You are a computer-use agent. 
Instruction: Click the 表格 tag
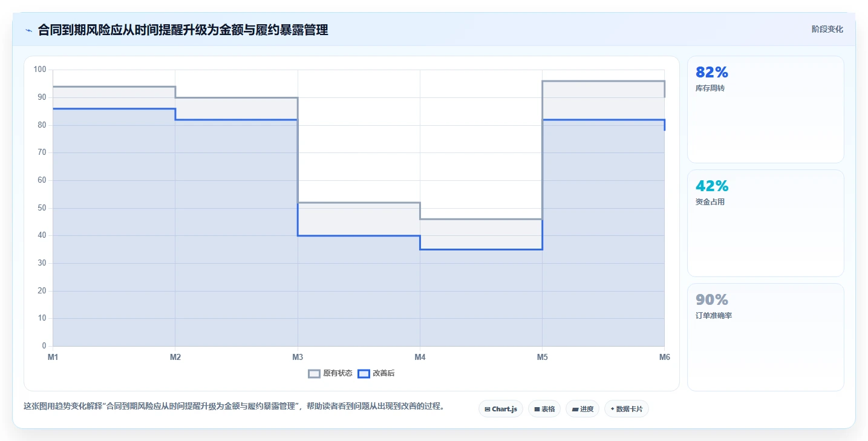point(544,409)
